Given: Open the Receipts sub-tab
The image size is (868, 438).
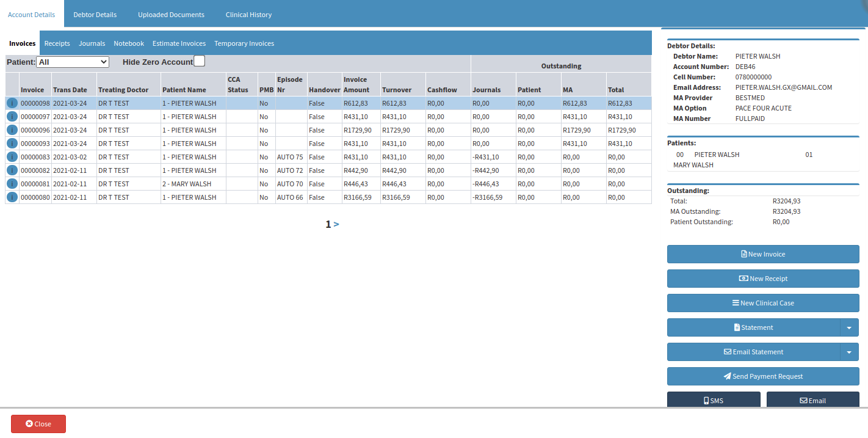Looking at the screenshot, I should coord(57,43).
